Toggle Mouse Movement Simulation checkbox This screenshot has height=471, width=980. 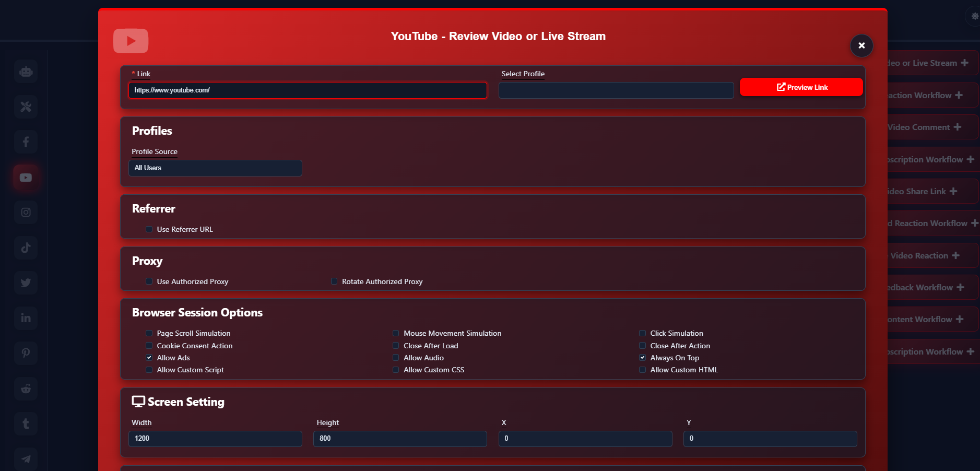tap(396, 333)
